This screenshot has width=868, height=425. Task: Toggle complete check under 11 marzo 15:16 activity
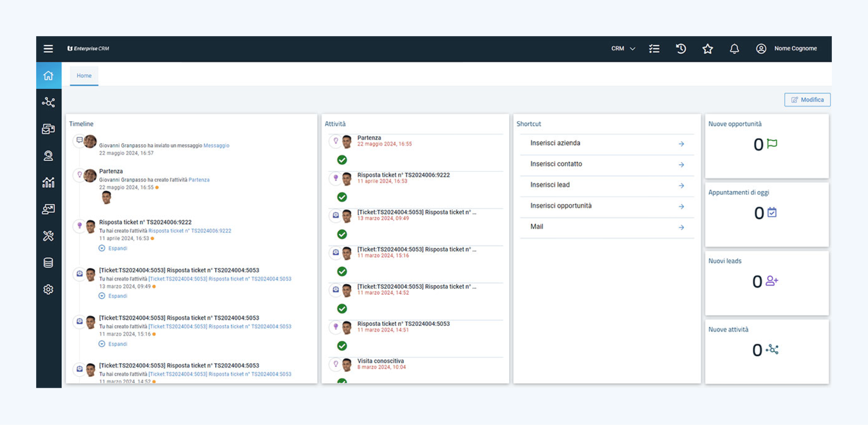(342, 271)
